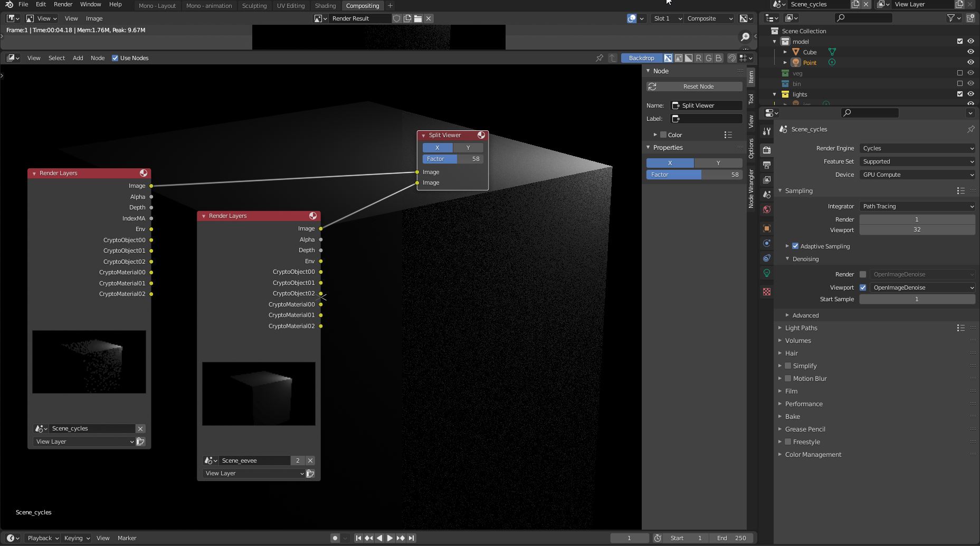This screenshot has height=546, width=980.
Task: Add a new workspace with plus button
Action: pyautogui.click(x=390, y=6)
